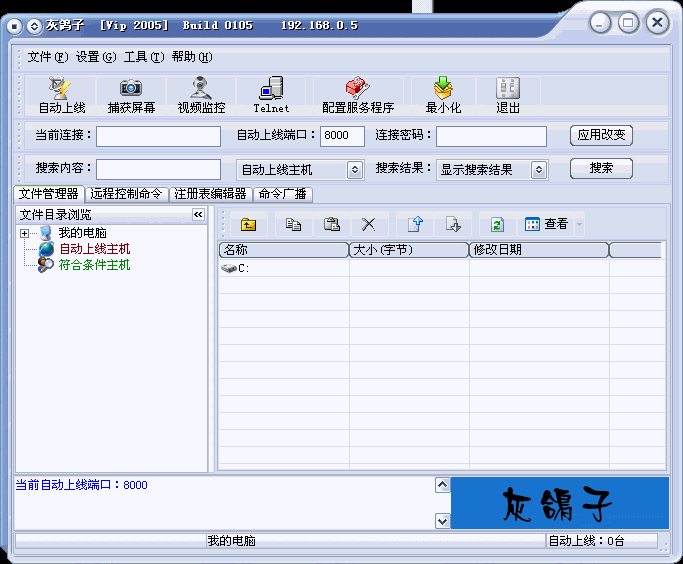Open the 工具(T) menu
Viewport: 683px width, 564px height.
tap(143, 57)
